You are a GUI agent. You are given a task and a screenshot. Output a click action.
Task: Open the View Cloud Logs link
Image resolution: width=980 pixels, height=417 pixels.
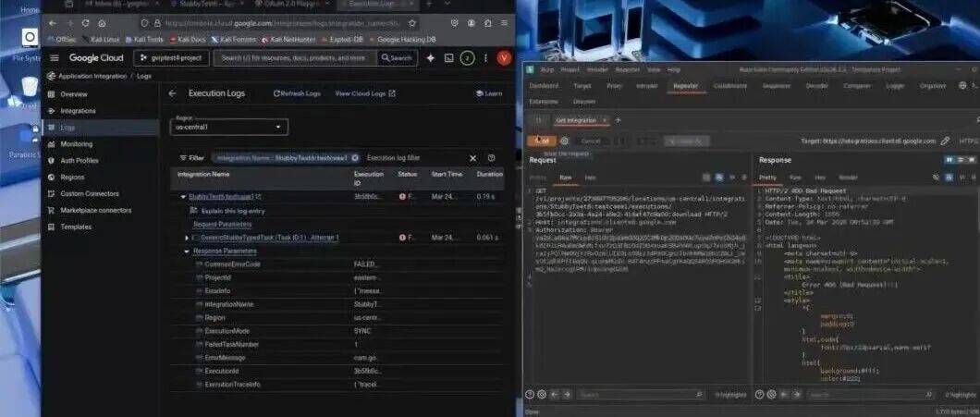(x=365, y=93)
